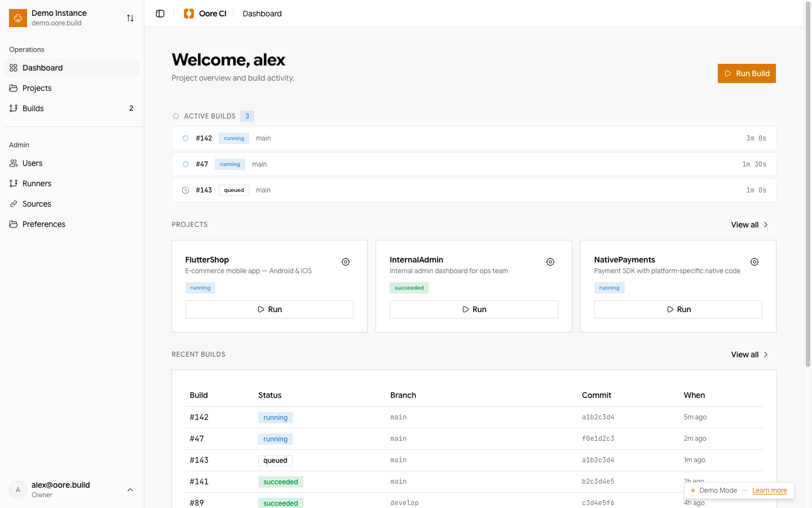Open Preferences from the sidebar
The image size is (812, 508).
point(43,224)
